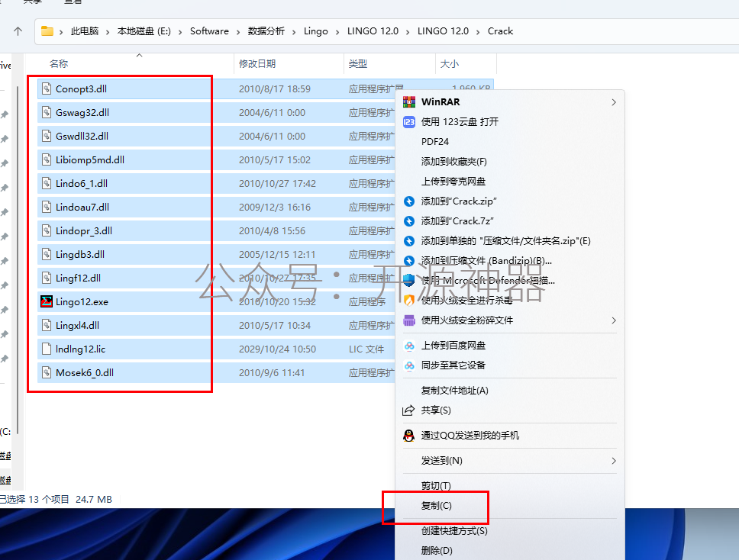The image size is (739, 560).
Task: Go to 本地磁盘 (E:) breadcrumb
Action: (x=144, y=31)
